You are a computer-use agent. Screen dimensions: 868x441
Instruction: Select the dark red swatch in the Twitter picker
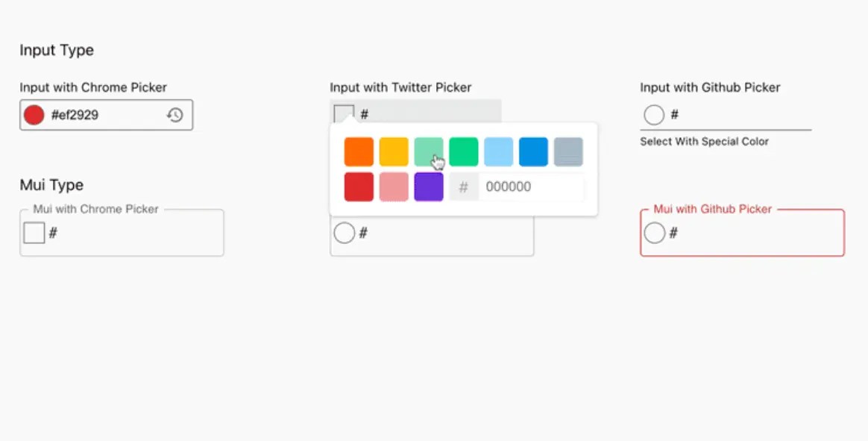tap(358, 187)
